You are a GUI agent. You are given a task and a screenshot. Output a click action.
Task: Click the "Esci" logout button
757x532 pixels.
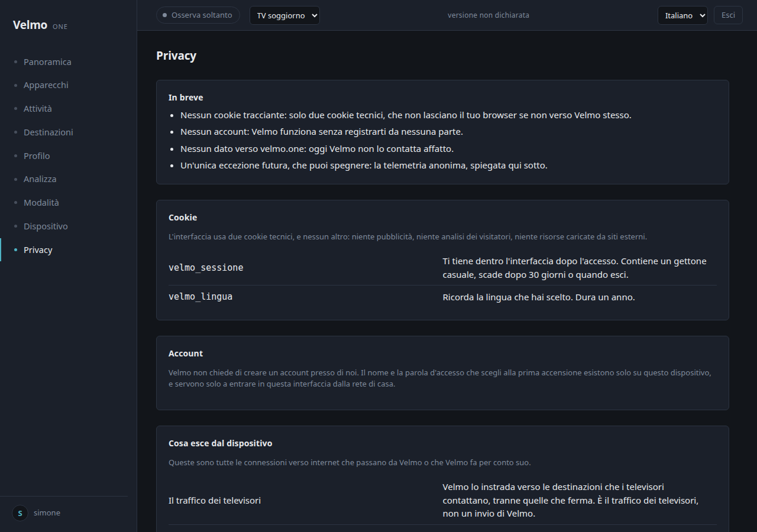point(728,15)
